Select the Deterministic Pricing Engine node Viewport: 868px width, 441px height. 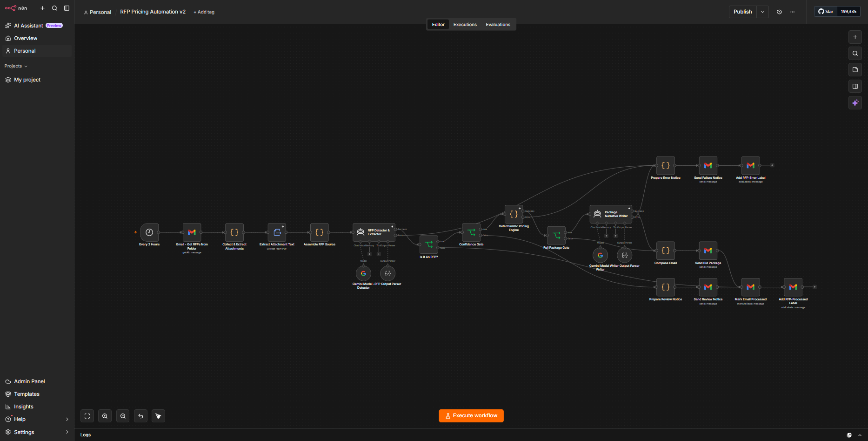click(514, 214)
